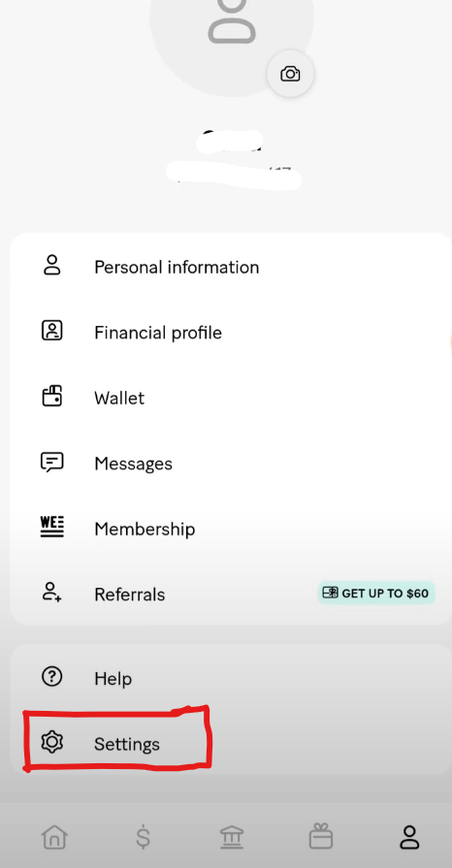The image size is (452, 868).
Task: Click the question mark Help icon
Action: click(x=52, y=677)
